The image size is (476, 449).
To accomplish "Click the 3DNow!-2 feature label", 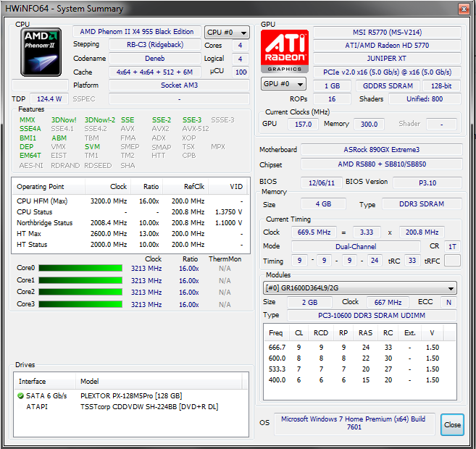I will 99,119.
